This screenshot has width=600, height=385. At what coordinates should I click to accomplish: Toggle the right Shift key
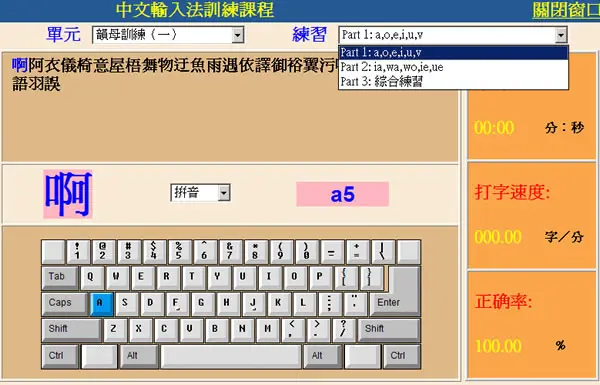click(x=389, y=330)
